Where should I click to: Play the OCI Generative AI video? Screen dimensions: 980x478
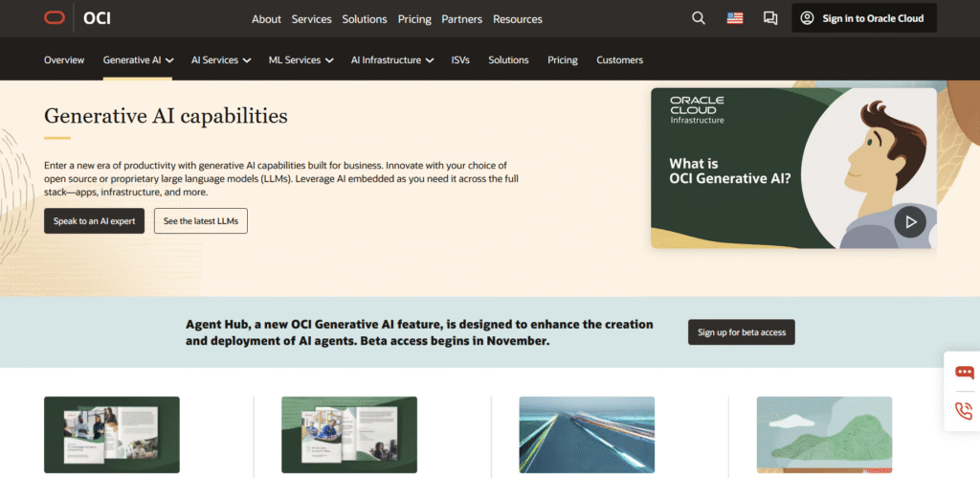[910, 222]
